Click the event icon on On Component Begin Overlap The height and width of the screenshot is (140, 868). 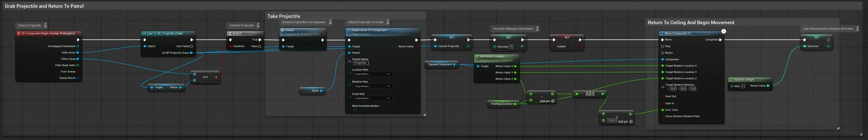coord(19,34)
